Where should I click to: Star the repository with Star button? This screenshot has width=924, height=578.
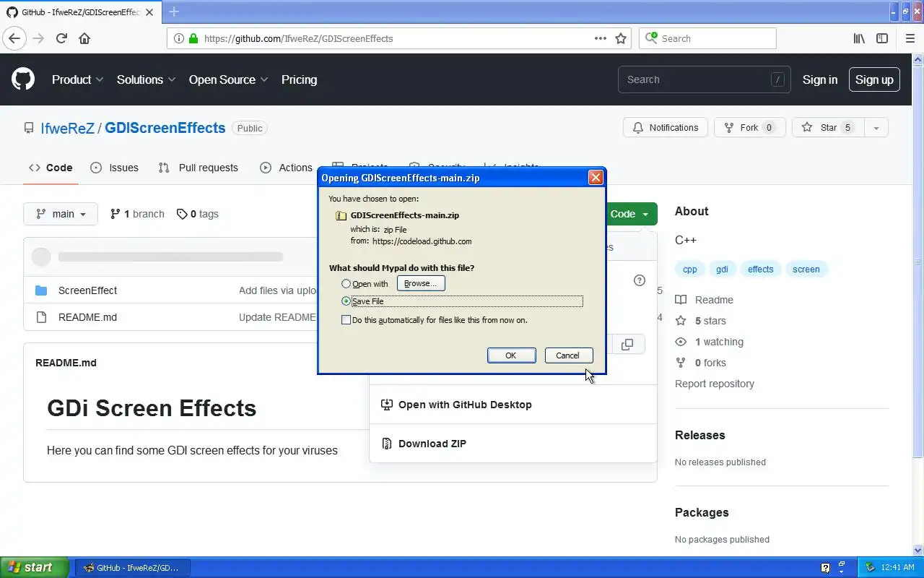coord(828,128)
